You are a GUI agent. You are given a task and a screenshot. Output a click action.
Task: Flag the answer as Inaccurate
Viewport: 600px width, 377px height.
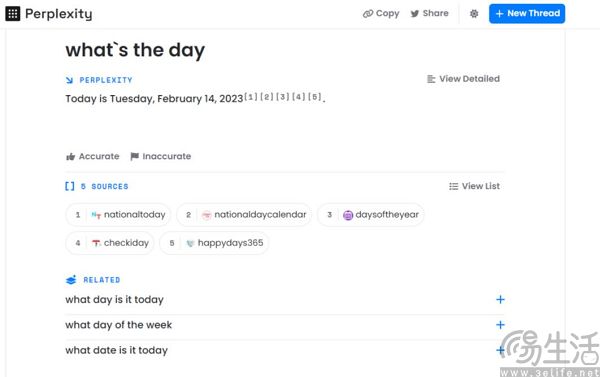click(161, 156)
